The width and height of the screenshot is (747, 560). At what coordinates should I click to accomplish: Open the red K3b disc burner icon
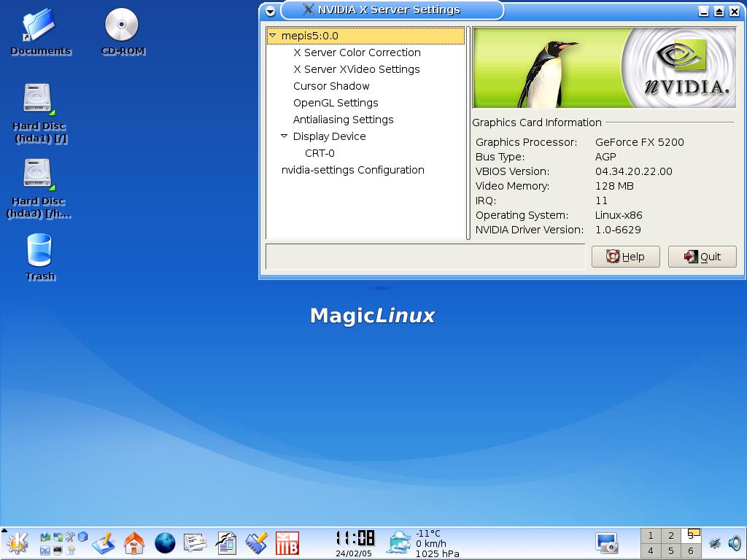(x=287, y=542)
